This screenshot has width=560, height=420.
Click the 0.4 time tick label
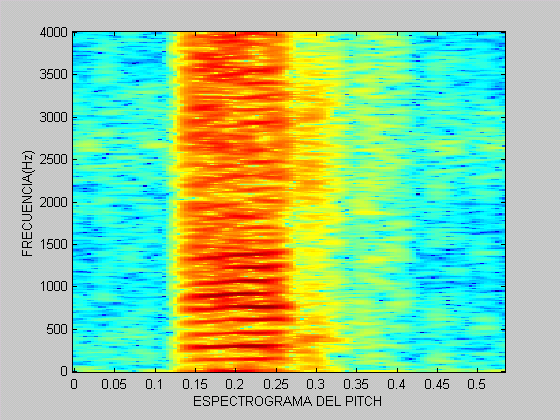(397, 384)
